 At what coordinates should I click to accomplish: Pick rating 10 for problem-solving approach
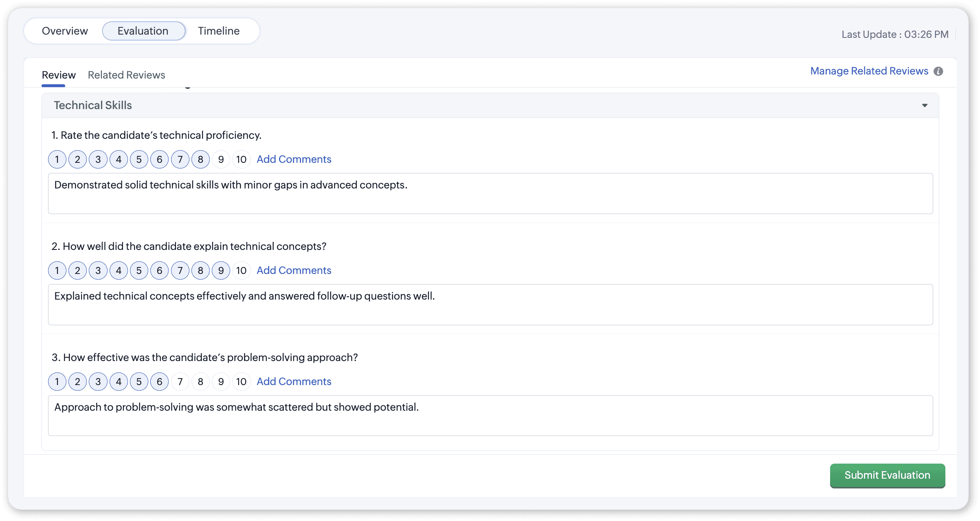coord(241,382)
